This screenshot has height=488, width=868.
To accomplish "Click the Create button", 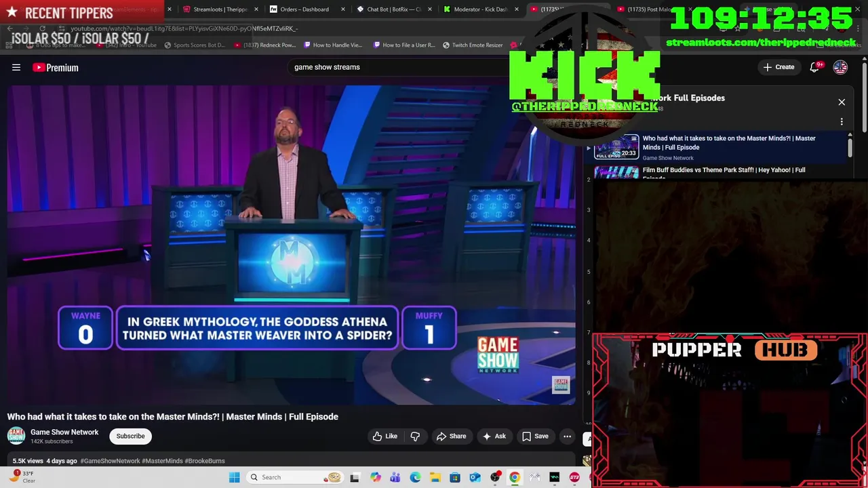I will [x=778, y=67].
